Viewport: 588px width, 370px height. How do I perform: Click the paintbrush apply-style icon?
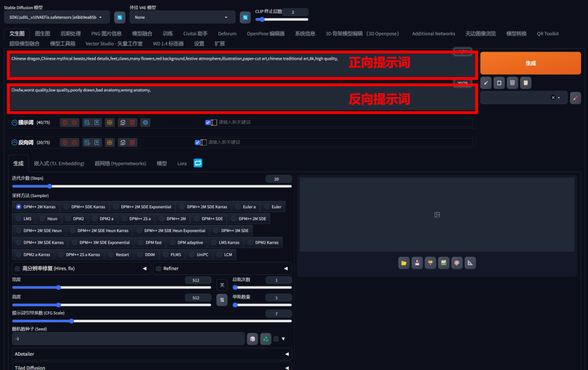pyautogui.click(x=575, y=98)
